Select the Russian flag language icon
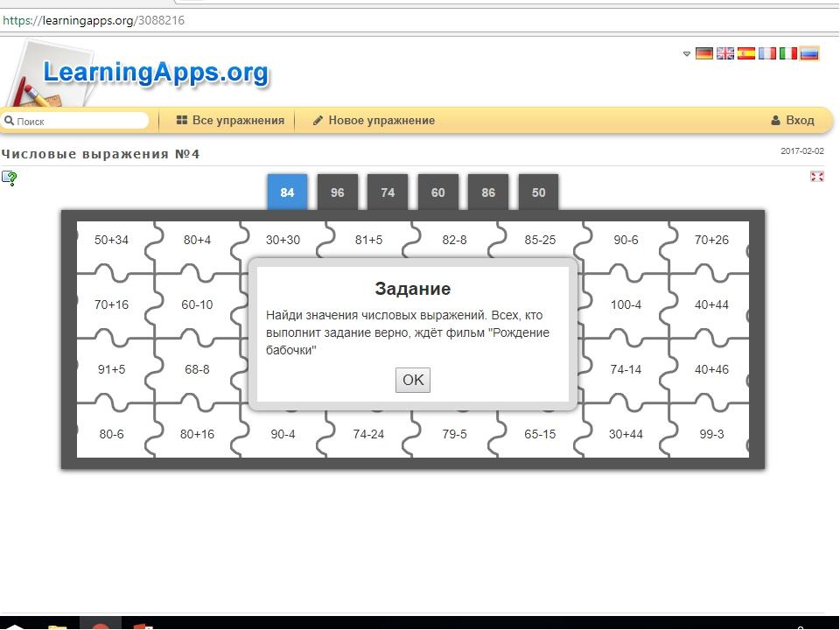Screen dimensions: 840x630 [x=808, y=53]
